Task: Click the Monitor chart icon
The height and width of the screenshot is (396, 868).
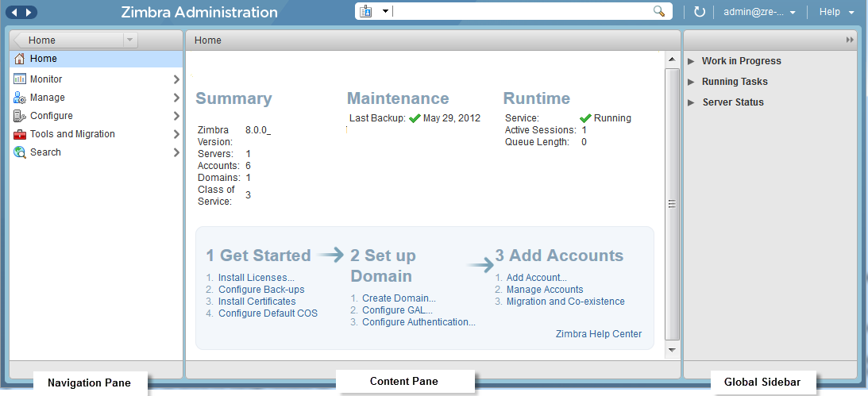Action: (x=20, y=79)
